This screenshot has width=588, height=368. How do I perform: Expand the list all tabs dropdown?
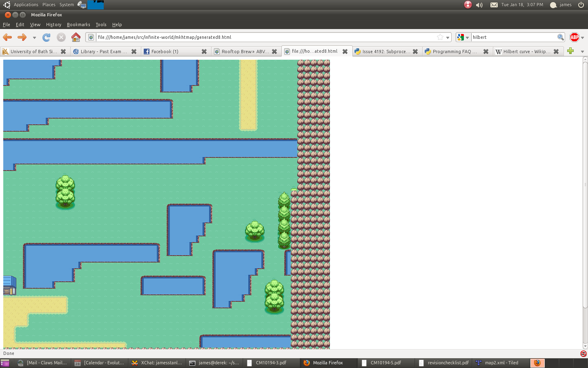click(x=582, y=52)
